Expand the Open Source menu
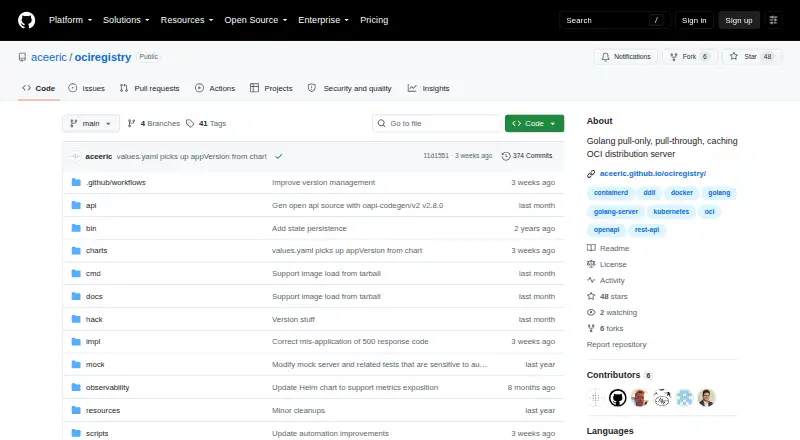The image size is (800, 440). [x=256, y=20]
